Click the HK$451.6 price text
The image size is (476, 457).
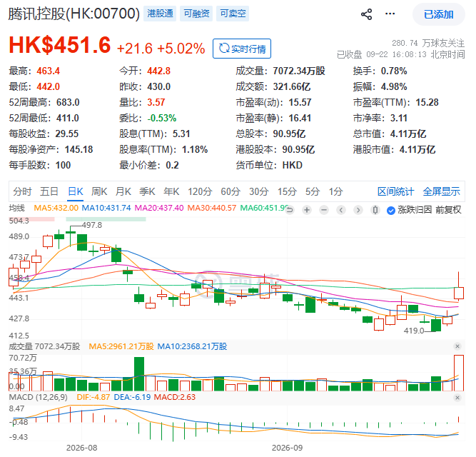pyautogui.click(x=60, y=45)
